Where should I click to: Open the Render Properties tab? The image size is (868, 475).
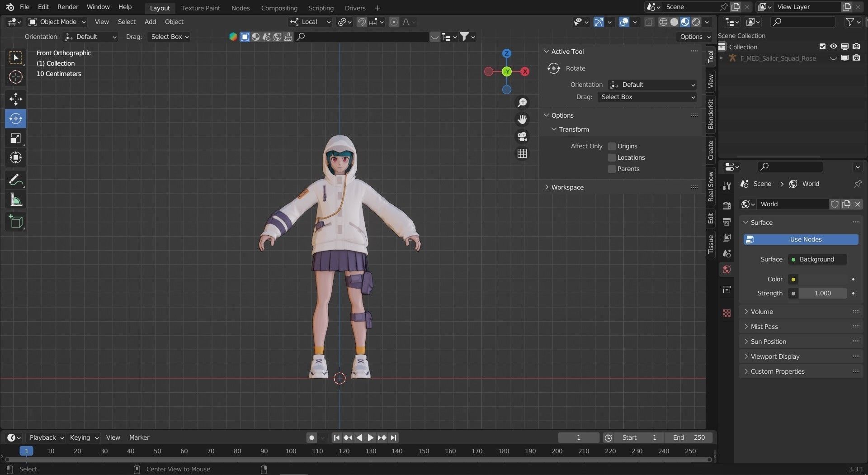coord(726,205)
